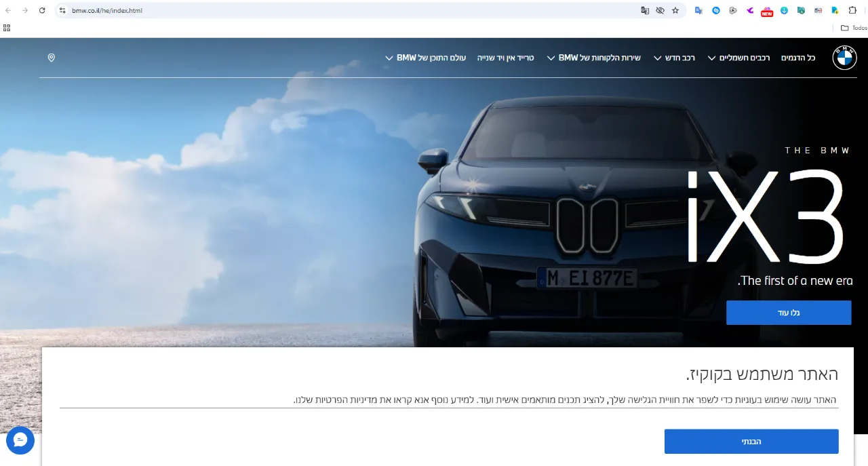Expand the chevron beside עולם התוכן של BMW
868x466 pixels.
(389, 58)
